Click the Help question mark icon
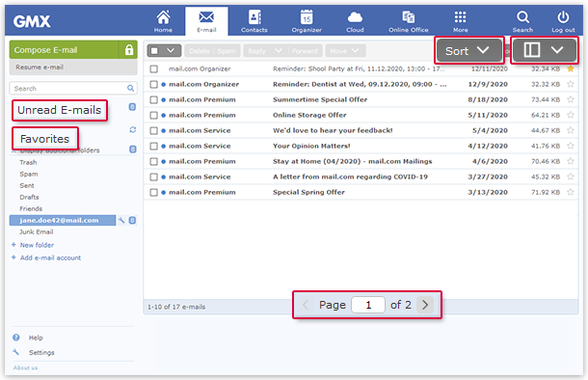The width and height of the screenshot is (588, 380). coord(16,338)
